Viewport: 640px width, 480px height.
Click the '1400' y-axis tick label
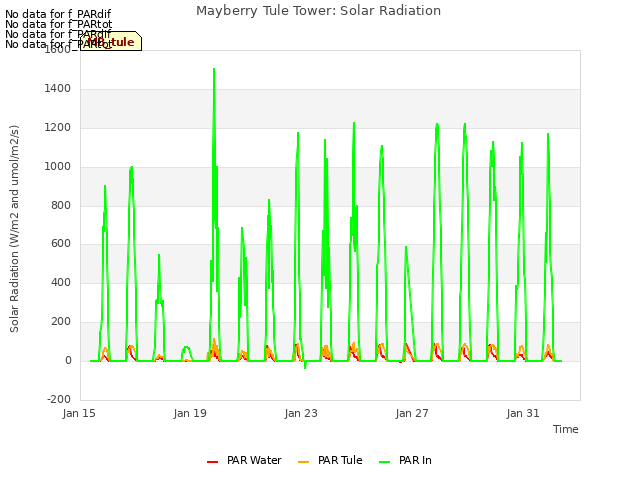(58, 88)
